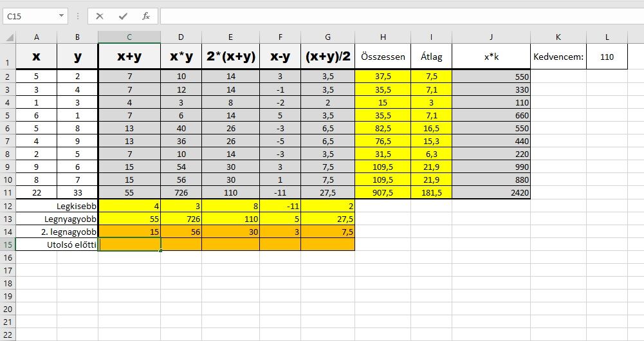Viewport: 644px width, 341px height.
Task: Click the x*k header cell
Action: [492, 57]
